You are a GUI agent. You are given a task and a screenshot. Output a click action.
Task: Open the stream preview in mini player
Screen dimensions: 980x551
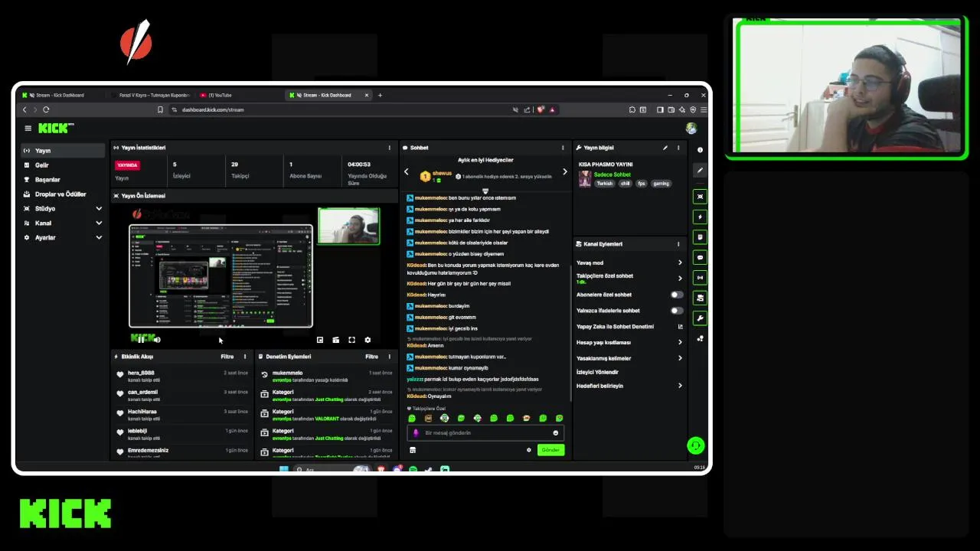point(320,340)
